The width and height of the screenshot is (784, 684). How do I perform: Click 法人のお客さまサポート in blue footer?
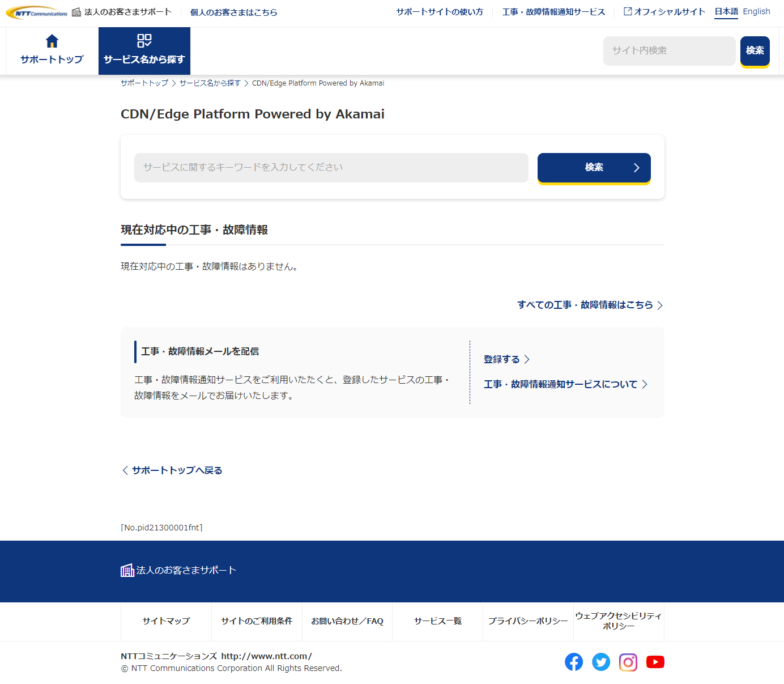[x=186, y=570]
